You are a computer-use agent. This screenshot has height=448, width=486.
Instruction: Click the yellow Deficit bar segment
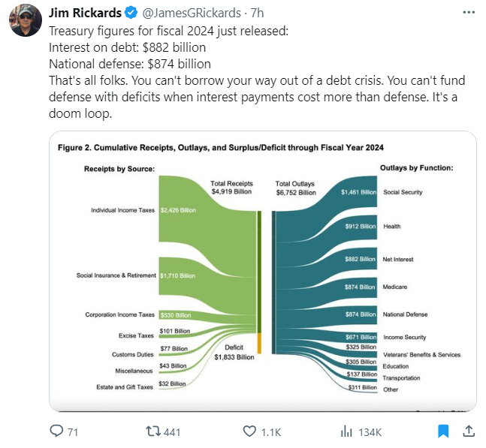click(x=259, y=343)
